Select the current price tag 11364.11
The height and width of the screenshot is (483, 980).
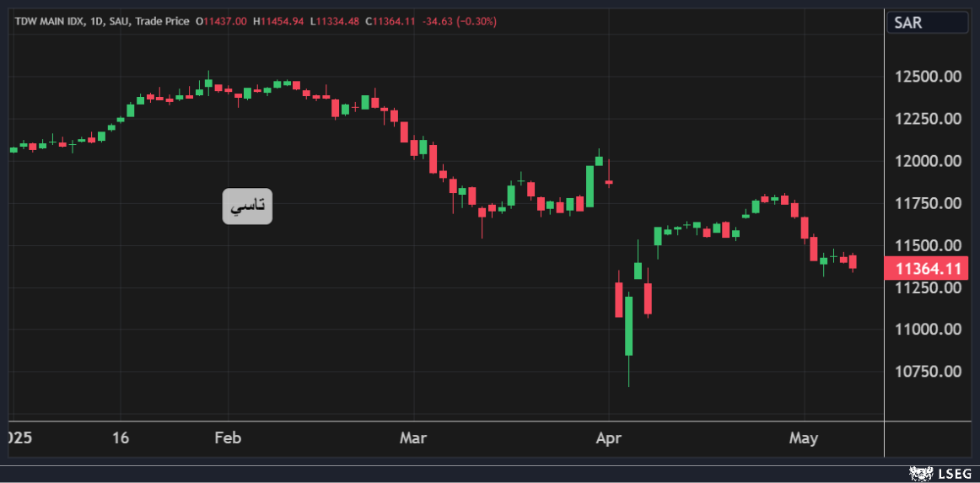[928, 269]
